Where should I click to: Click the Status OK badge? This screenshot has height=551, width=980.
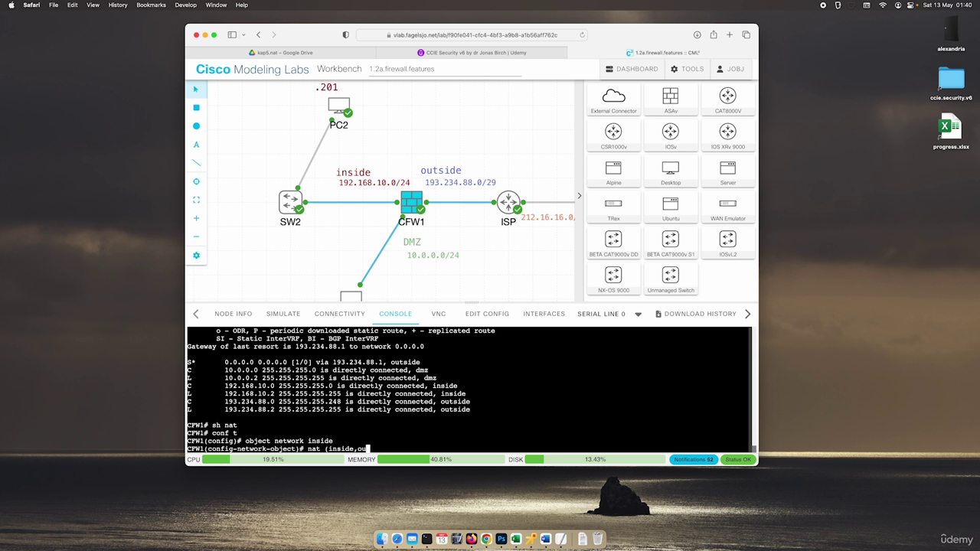coord(738,459)
